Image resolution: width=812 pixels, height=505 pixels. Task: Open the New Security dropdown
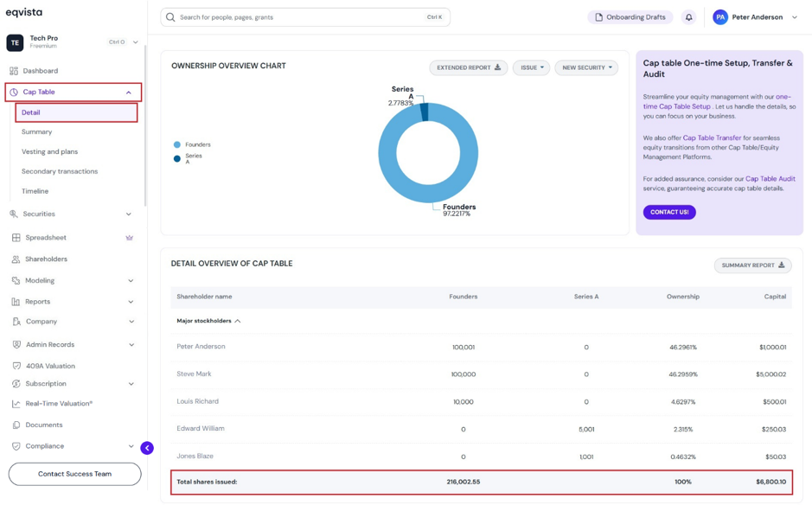coord(586,67)
